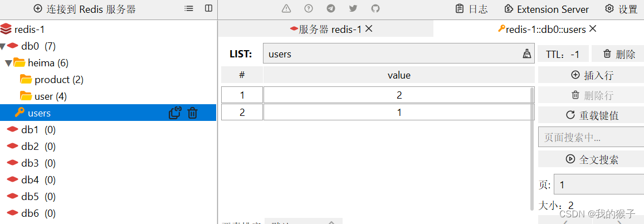Click the list view icon in sidebar header

(189, 9)
